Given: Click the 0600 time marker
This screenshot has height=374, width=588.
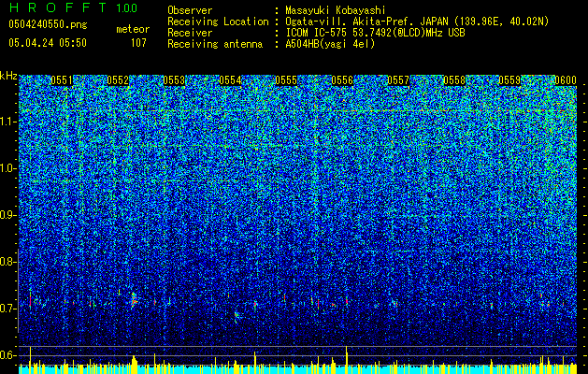Looking at the screenshot, I should [x=566, y=80].
